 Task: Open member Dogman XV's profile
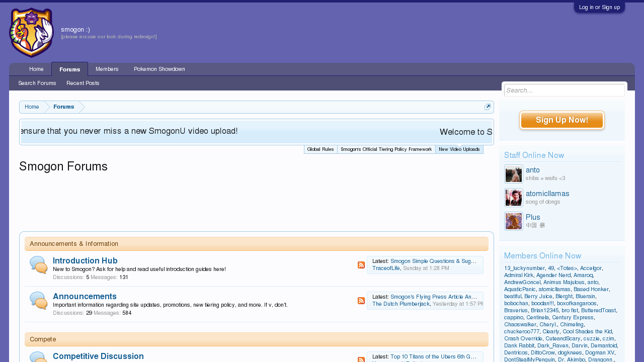tap(600, 352)
